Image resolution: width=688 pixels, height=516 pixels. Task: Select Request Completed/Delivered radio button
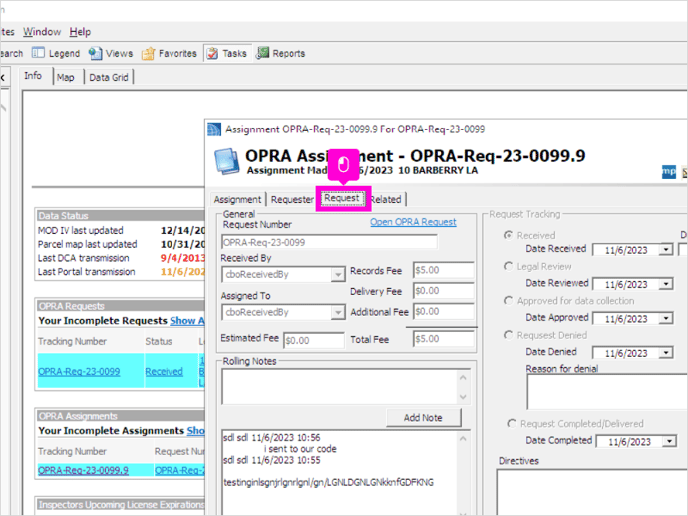(x=512, y=423)
